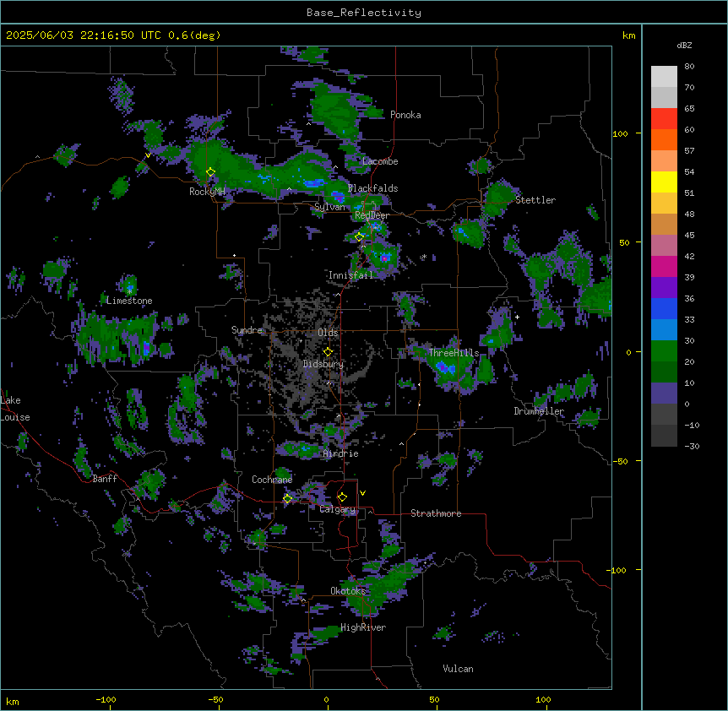Click the Limestone label

tap(129, 301)
